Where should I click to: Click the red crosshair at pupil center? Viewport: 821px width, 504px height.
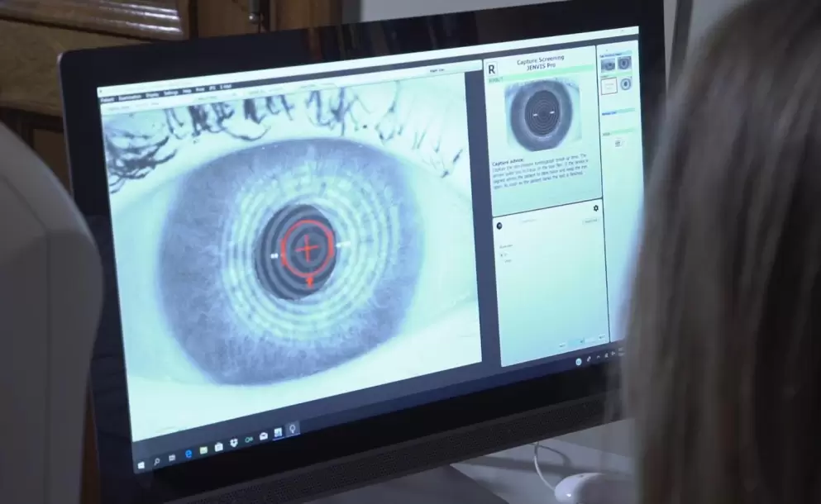point(307,247)
